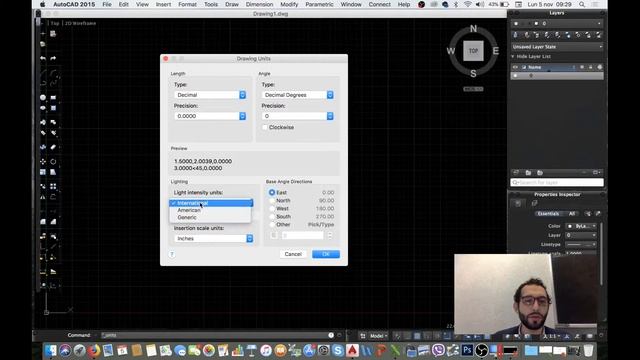Click the N compass direction on ViewCube
Viewport: 640px width, 360px height.
click(473, 29)
